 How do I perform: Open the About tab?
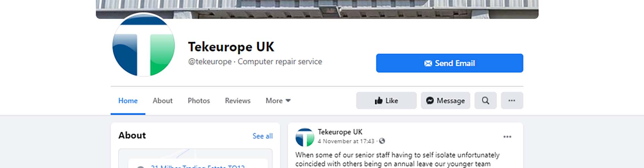pos(162,101)
